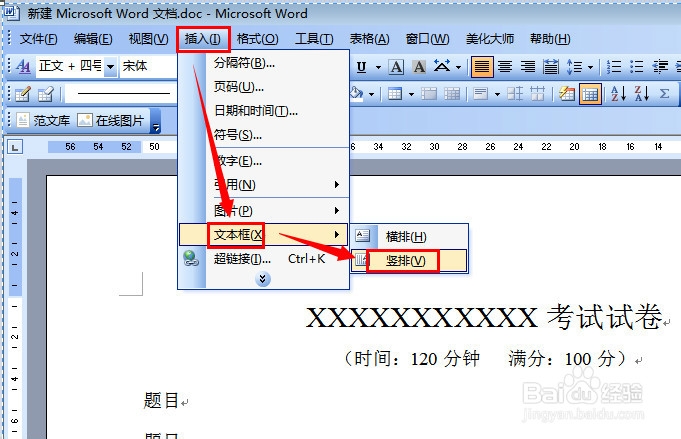Viewport: 681px width, 439px height.
Task: Click the 插入(I) menu
Action: [x=203, y=39]
